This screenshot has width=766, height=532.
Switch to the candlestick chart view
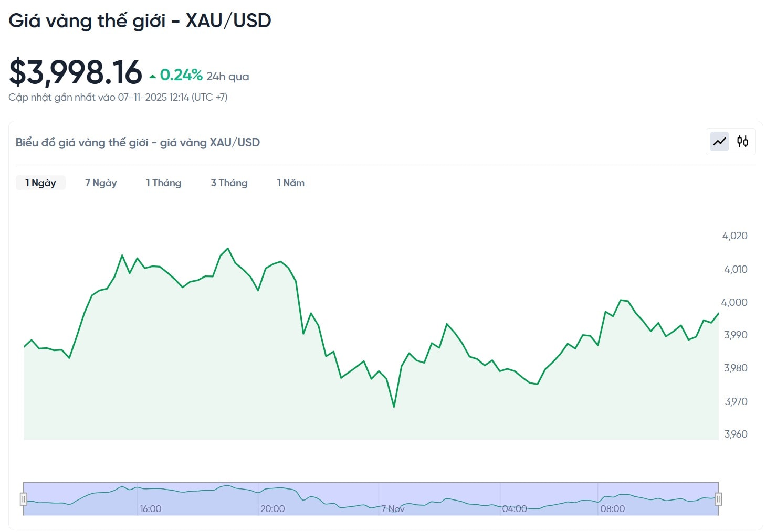(742, 141)
